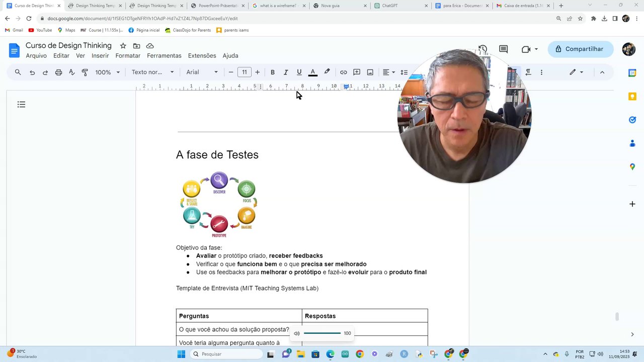The height and width of the screenshot is (362, 644).
Task: Add a comment from the toolbar
Action: [357, 72]
